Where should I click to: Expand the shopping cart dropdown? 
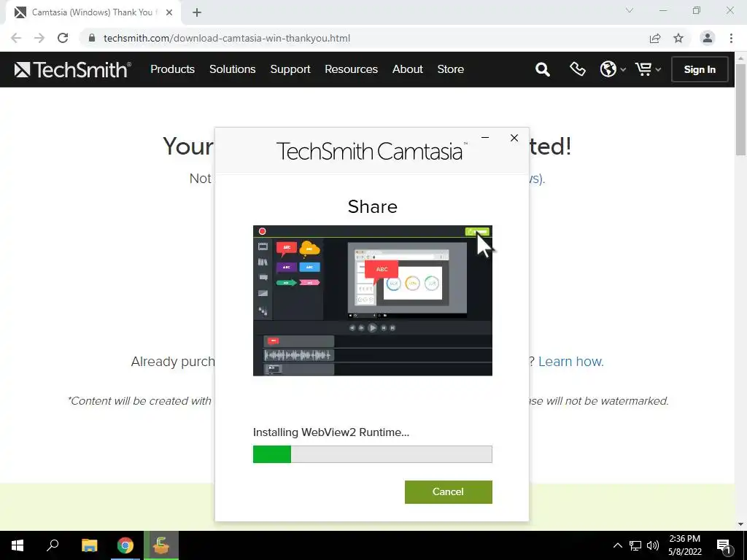pos(648,69)
